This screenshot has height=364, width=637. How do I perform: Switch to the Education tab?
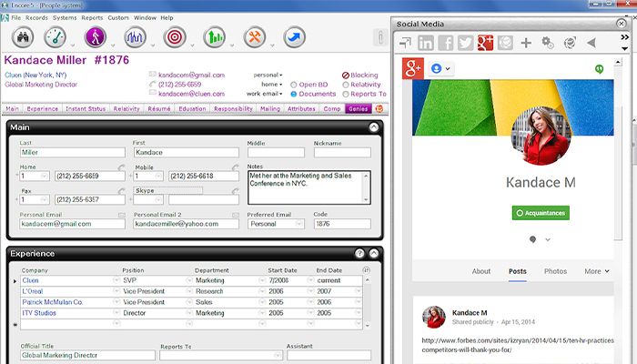192,109
